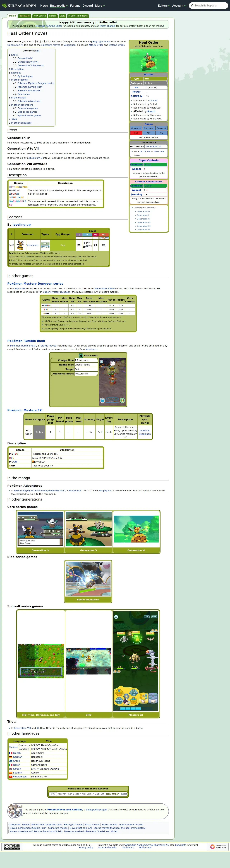Click Soft-Boiled in Recover variations box

pos(74,794)
